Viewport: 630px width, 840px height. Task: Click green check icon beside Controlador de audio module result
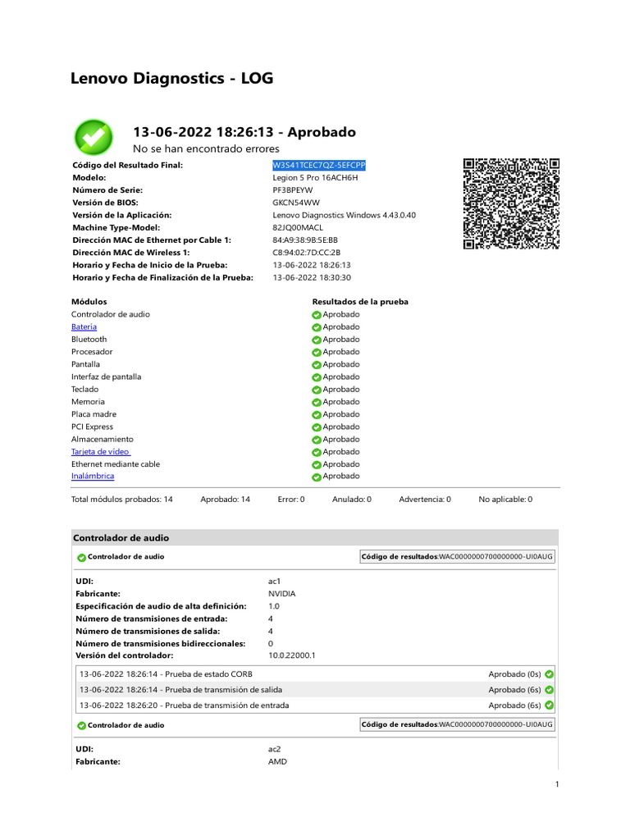pyautogui.click(x=317, y=315)
